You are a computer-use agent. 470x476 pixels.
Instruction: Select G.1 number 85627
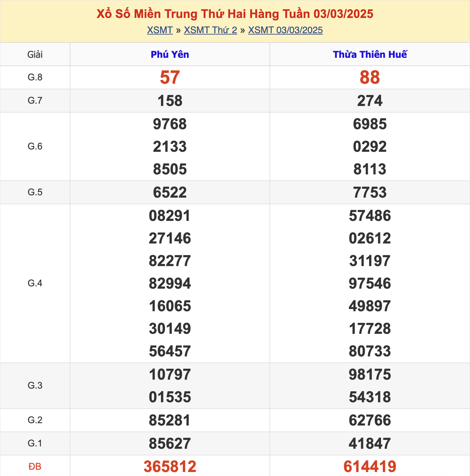coord(170,443)
